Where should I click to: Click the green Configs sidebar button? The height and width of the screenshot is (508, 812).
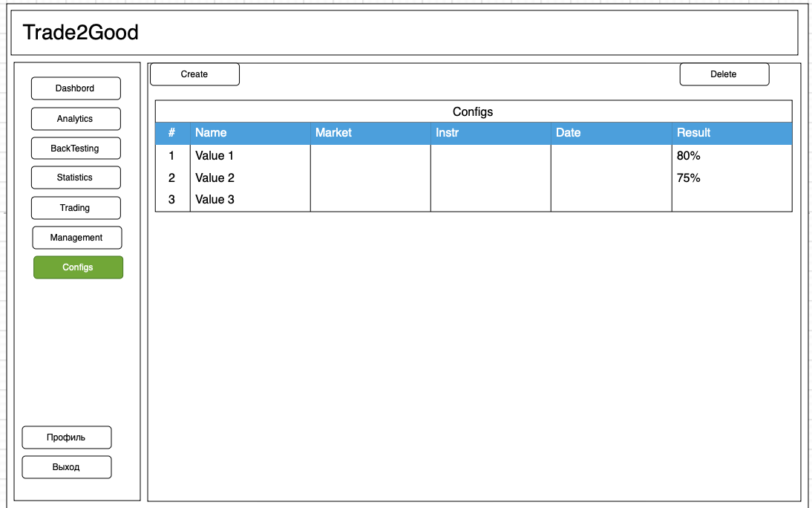(78, 267)
